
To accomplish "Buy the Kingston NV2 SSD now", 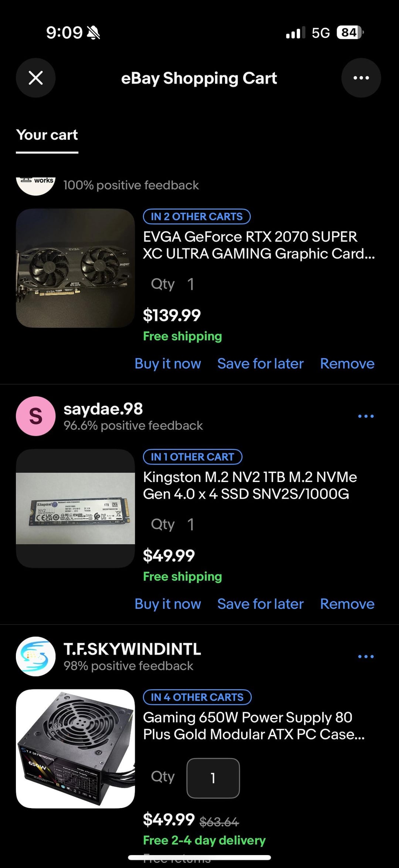I will tap(168, 604).
